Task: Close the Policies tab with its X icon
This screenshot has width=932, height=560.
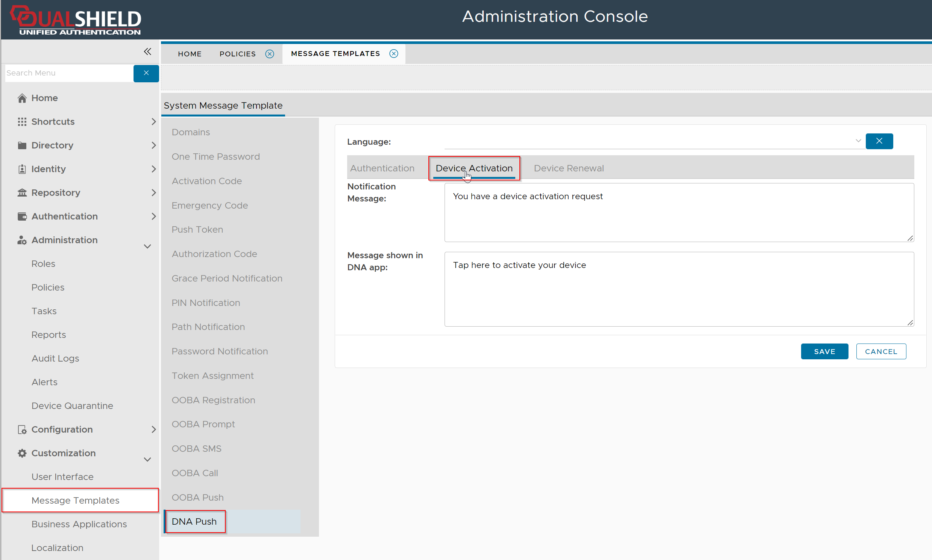Action: [270, 54]
